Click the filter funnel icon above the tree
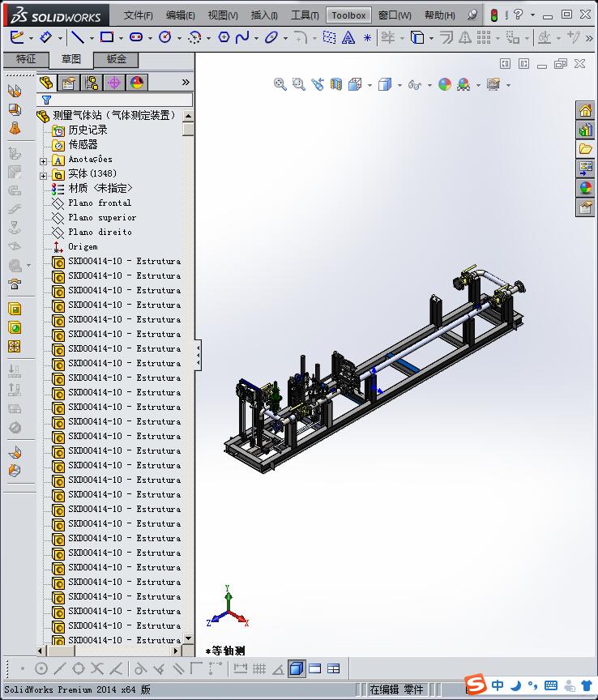Image resolution: width=598 pixels, height=700 pixels. [x=46, y=100]
